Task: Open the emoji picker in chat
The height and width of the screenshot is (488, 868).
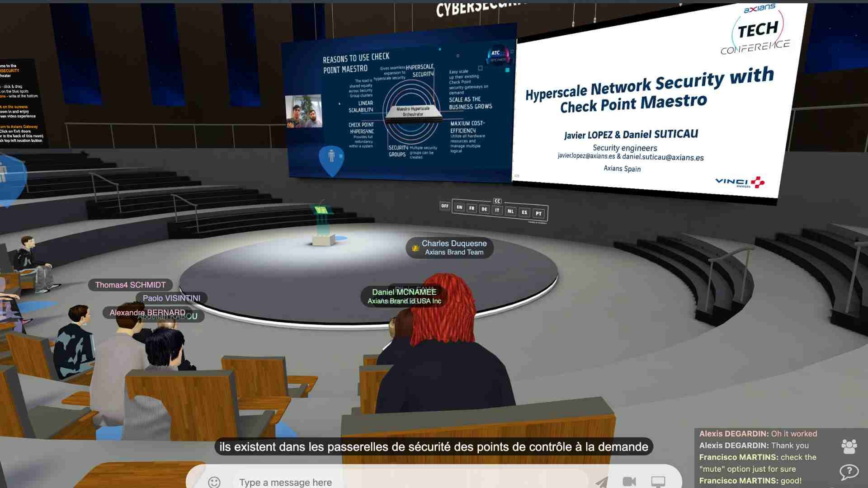Action: coord(214,482)
